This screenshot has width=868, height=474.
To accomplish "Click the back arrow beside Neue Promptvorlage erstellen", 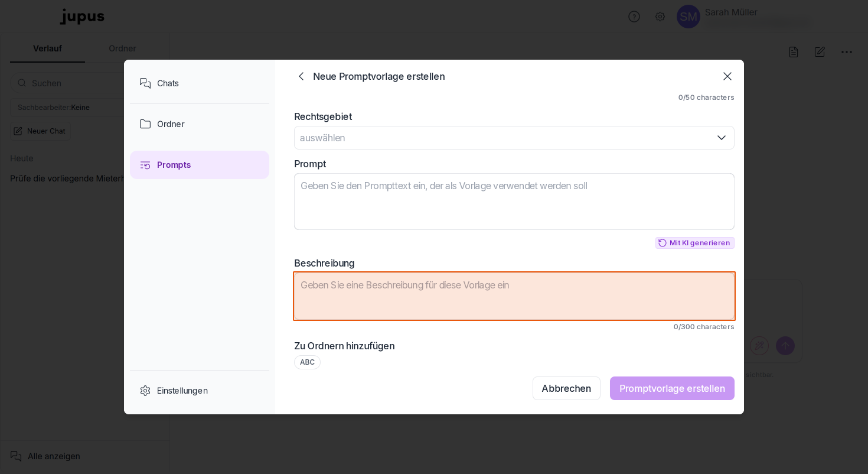I will click(x=301, y=76).
